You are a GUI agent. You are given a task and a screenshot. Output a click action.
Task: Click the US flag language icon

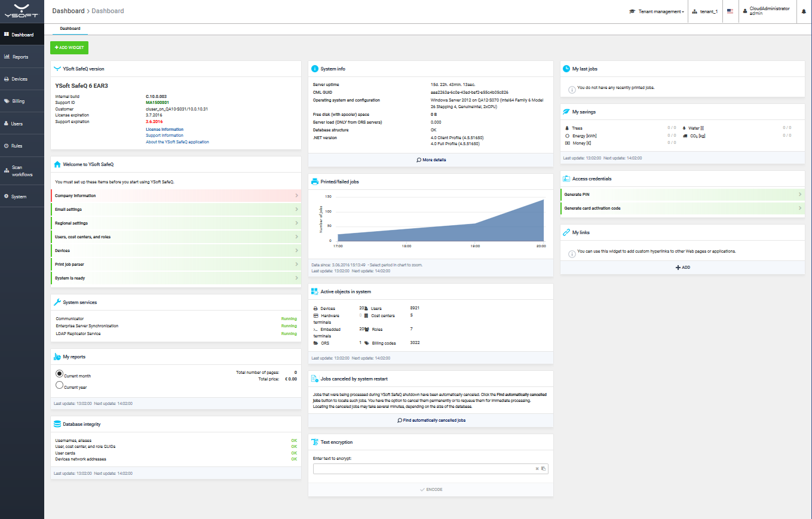(730, 11)
